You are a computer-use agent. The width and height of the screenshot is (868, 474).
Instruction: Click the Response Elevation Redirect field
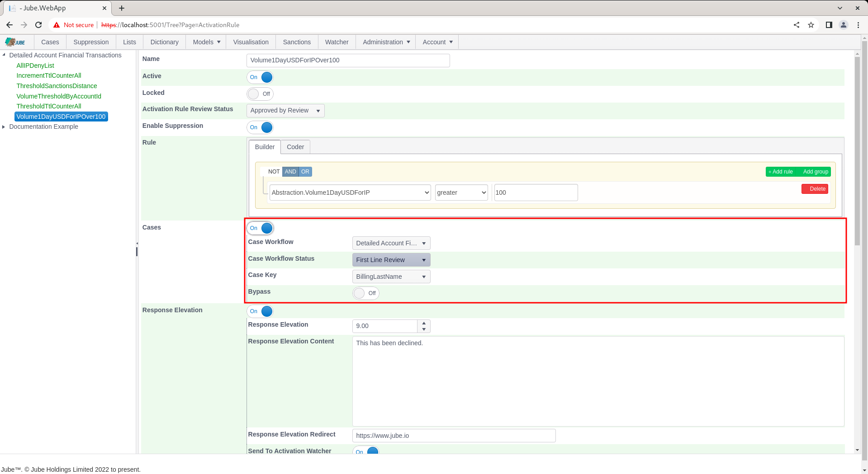pyautogui.click(x=454, y=436)
